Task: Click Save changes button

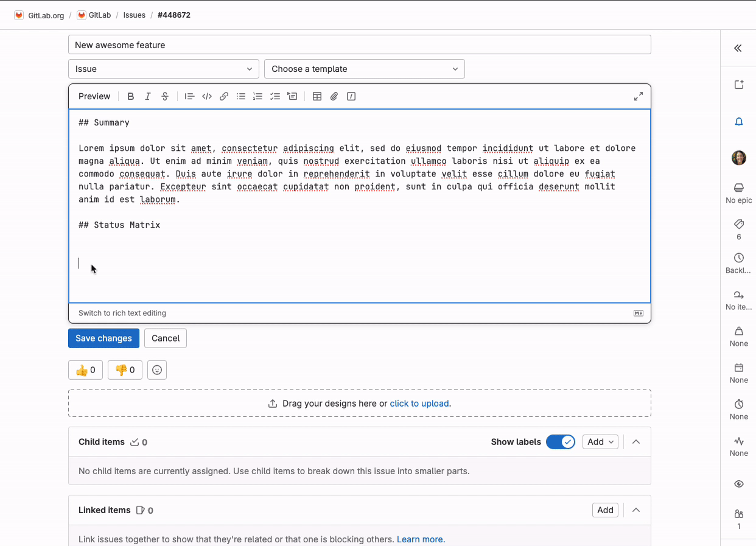Action: pyautogui.click(x=103, y=338)
